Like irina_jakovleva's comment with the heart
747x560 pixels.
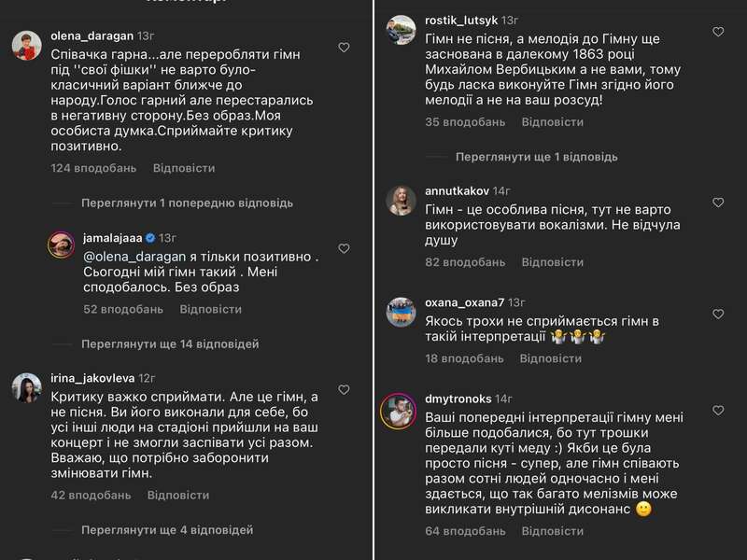[344, 389]
